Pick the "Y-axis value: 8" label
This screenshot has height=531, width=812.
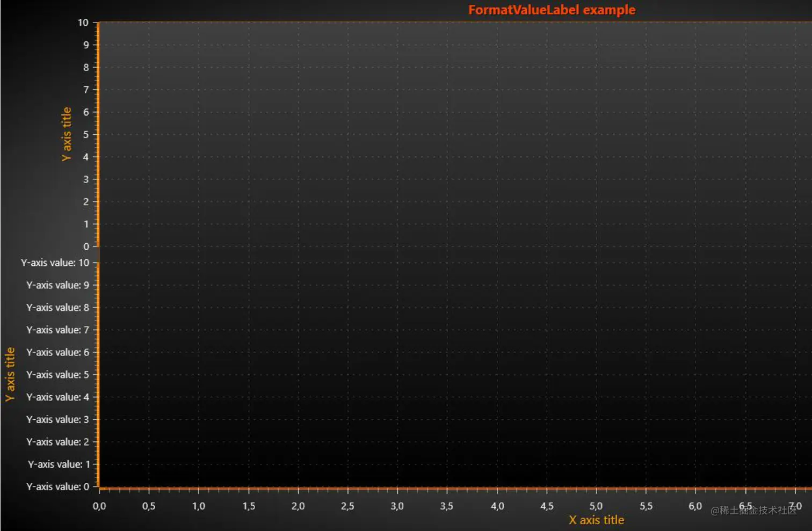tap(58, 308)
